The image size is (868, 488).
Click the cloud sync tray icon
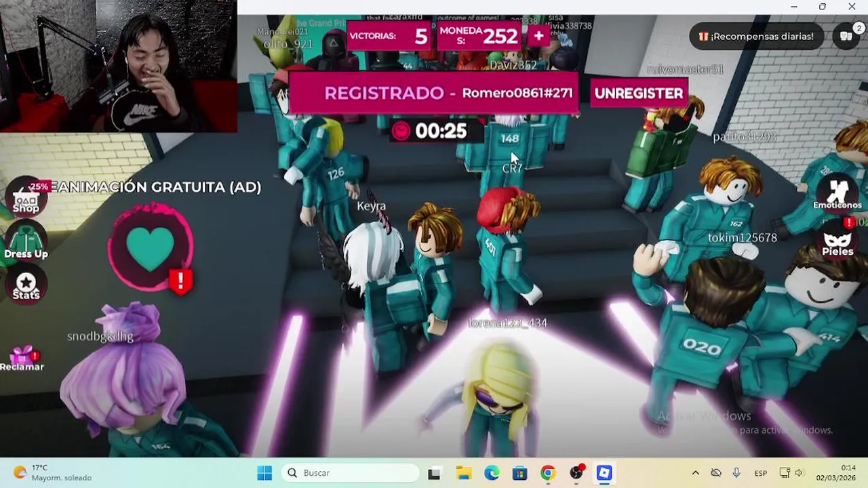point(716,473)
